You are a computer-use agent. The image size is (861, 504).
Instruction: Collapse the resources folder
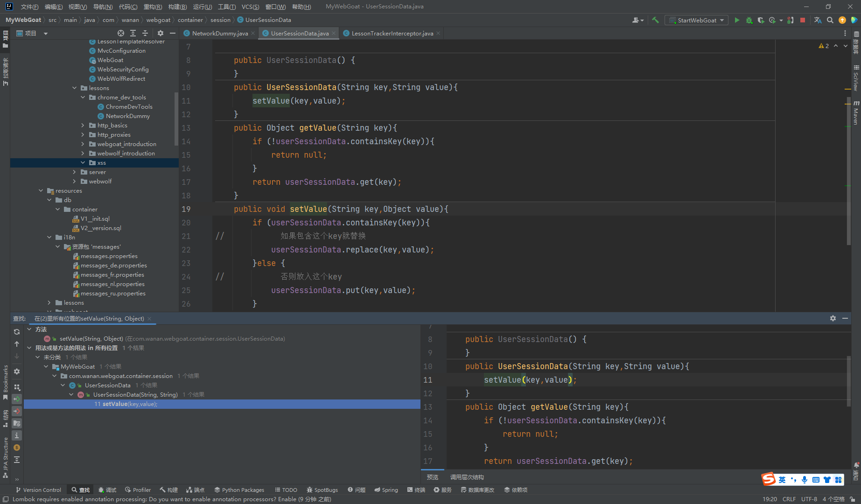(41, 190)
